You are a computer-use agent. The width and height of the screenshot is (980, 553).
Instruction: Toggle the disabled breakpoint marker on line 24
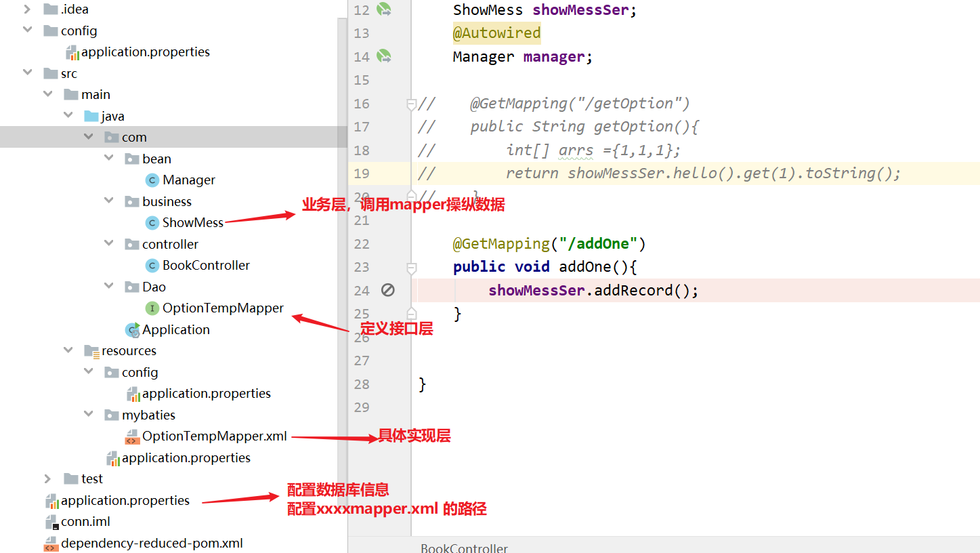388,290
